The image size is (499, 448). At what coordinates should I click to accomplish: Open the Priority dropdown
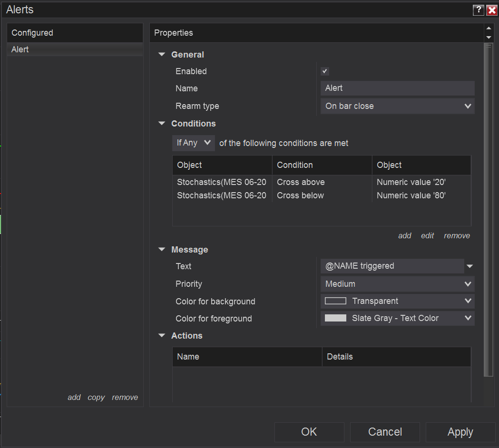pos(397,284)
